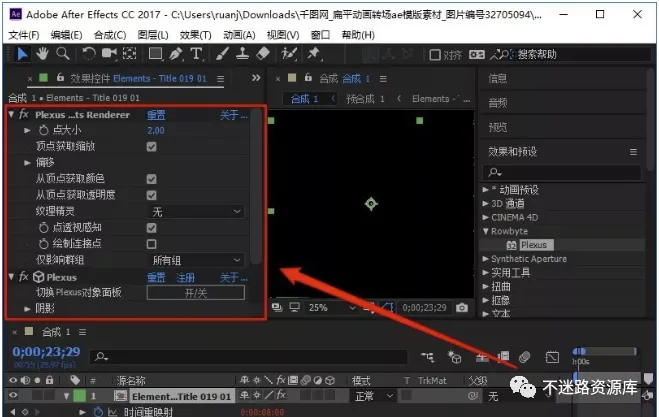
Task: Toggle Plexus Renderer fx effect switch
Action: [24, 114]
